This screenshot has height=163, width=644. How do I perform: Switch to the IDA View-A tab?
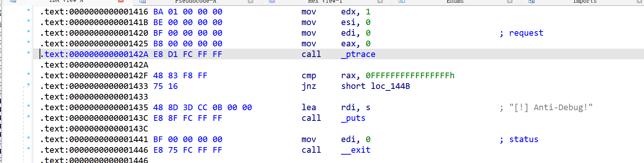[66, 1]
